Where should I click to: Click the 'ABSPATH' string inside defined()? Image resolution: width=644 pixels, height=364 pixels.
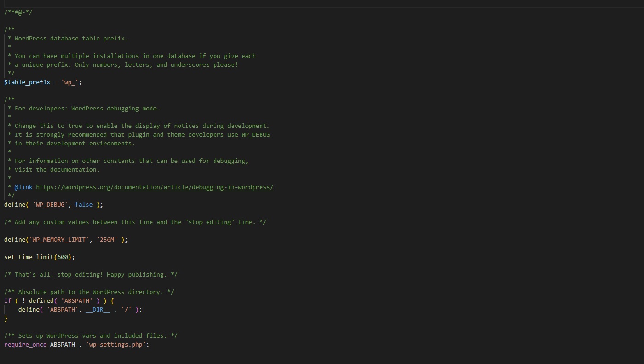77,301
